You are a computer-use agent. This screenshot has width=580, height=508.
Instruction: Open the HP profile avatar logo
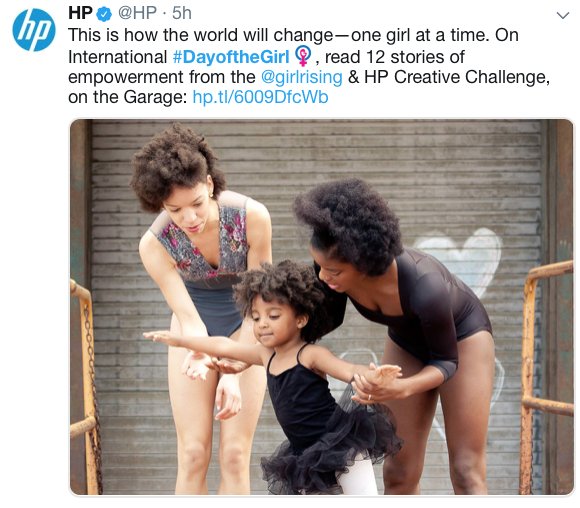34,30
